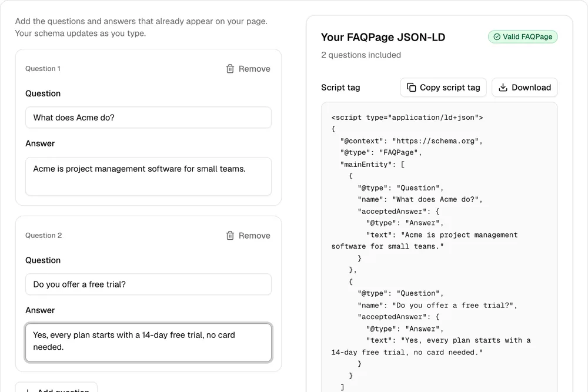The height and width of the screenshot is (392, 588).
Task: Click the script type application/ld+json line
Action: pyautogui.click(x=407, y=118)
